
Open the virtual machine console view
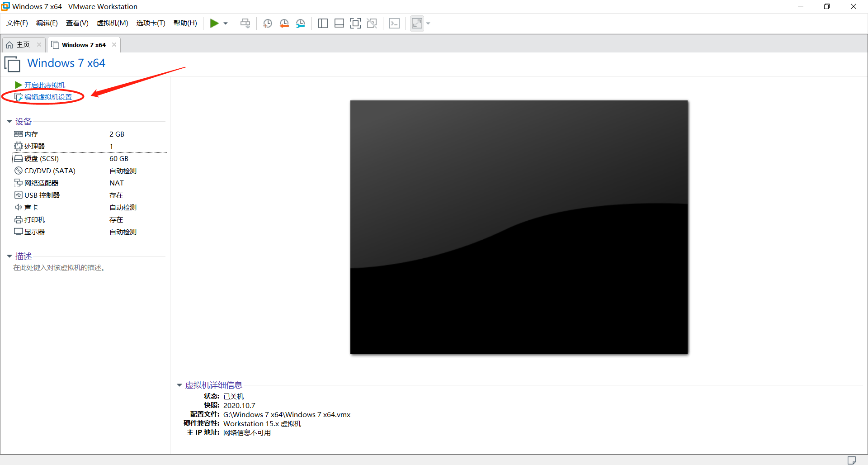(395, 23)
